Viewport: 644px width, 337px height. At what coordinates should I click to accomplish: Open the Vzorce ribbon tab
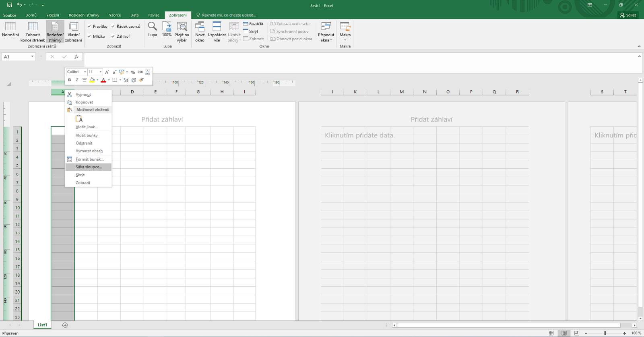point(115,15)
